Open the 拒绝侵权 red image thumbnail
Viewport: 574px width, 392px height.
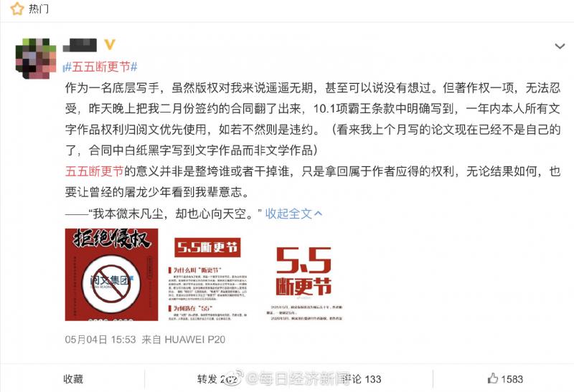tap(111, 274)
